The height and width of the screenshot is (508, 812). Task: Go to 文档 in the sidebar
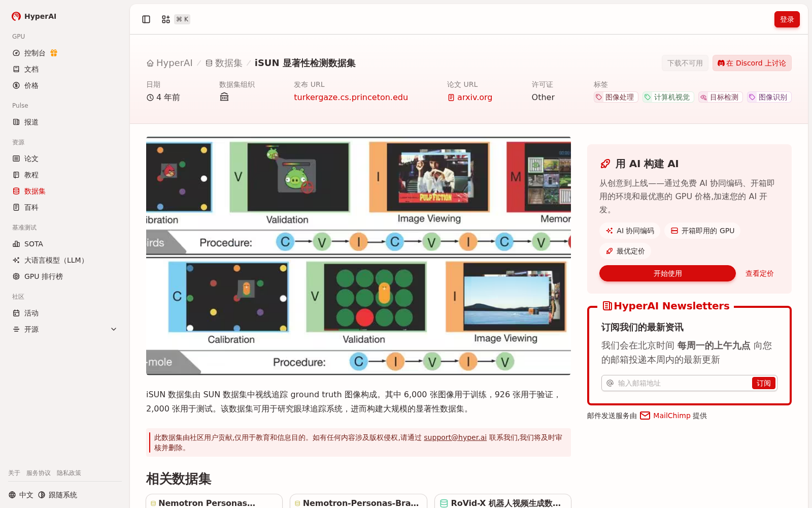click(65, 69)
